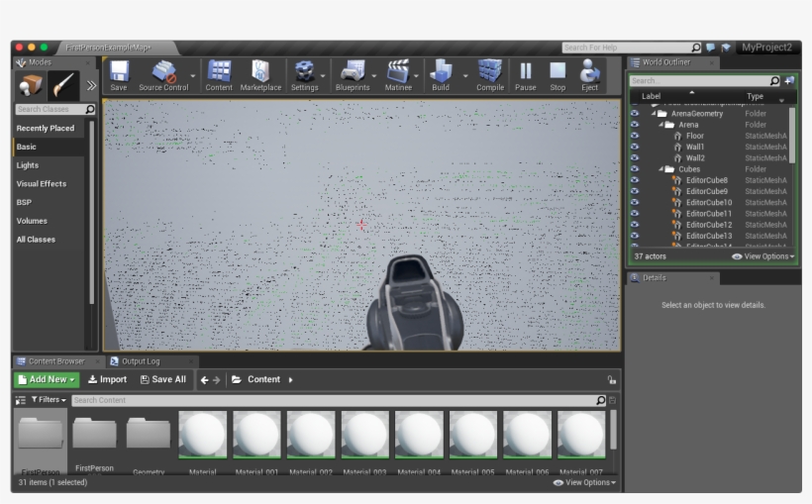Viewport: 812px width, 504px height.
Task: Open World Outliner View Options dropdown
Action: click(x=762, y=256)
